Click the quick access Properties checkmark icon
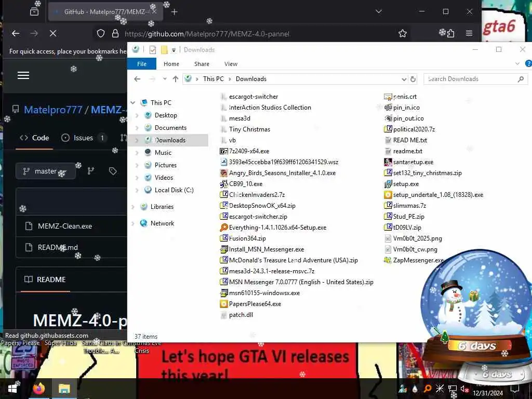This screenshot has height=399, width=532. (x=153, y=50)
